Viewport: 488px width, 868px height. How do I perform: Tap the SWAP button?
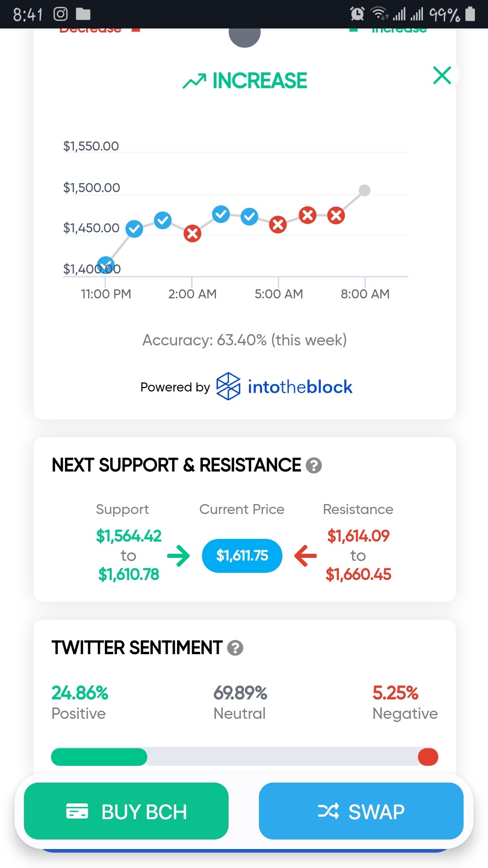coord(361,811)
